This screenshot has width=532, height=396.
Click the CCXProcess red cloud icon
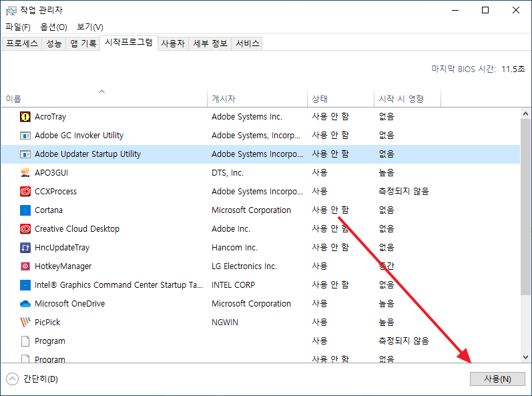(25, 192)
